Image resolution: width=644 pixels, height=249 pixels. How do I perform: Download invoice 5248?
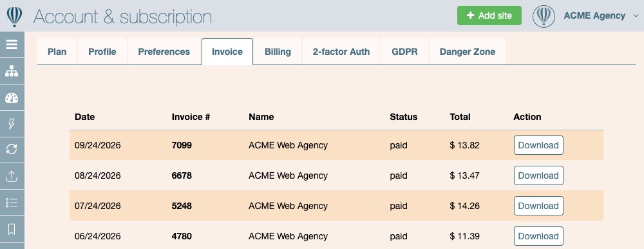coord(538,206)
